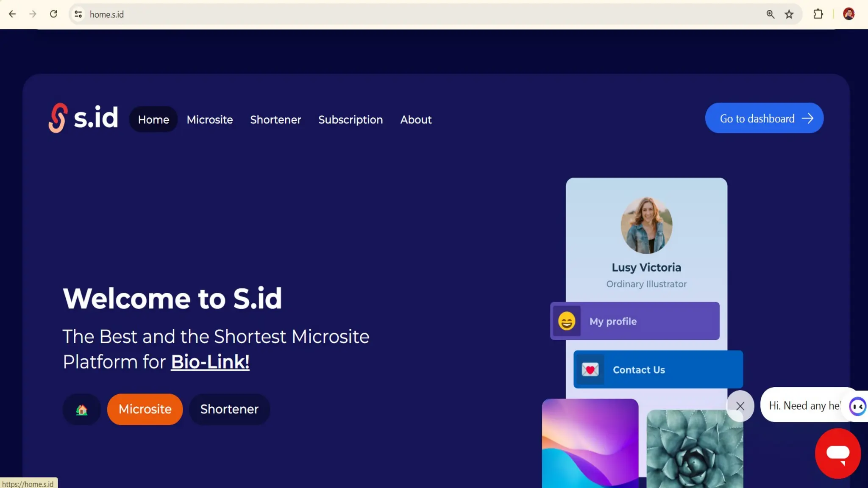This screenshot has width=868, height=488.
Task: Click the browser back arrow
Action: pos(12,14)
